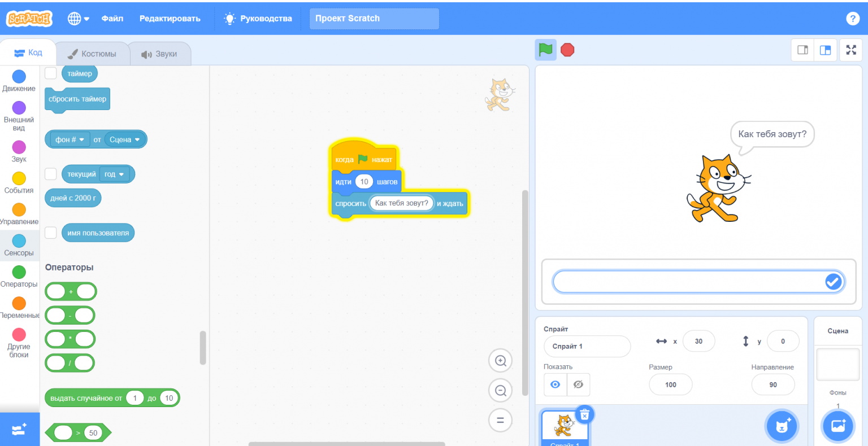This screenshot has width=868, height=446.
Task: Open the language globe menu
Action: [79, 19]
